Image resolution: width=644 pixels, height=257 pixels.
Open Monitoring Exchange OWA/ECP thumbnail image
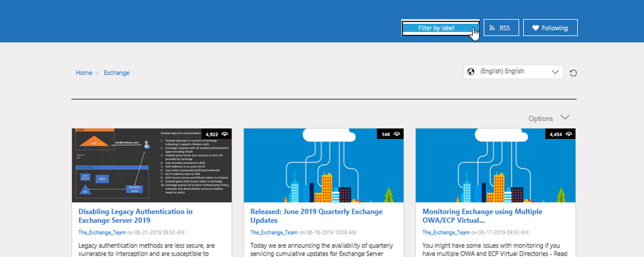(x=495, y=165)
